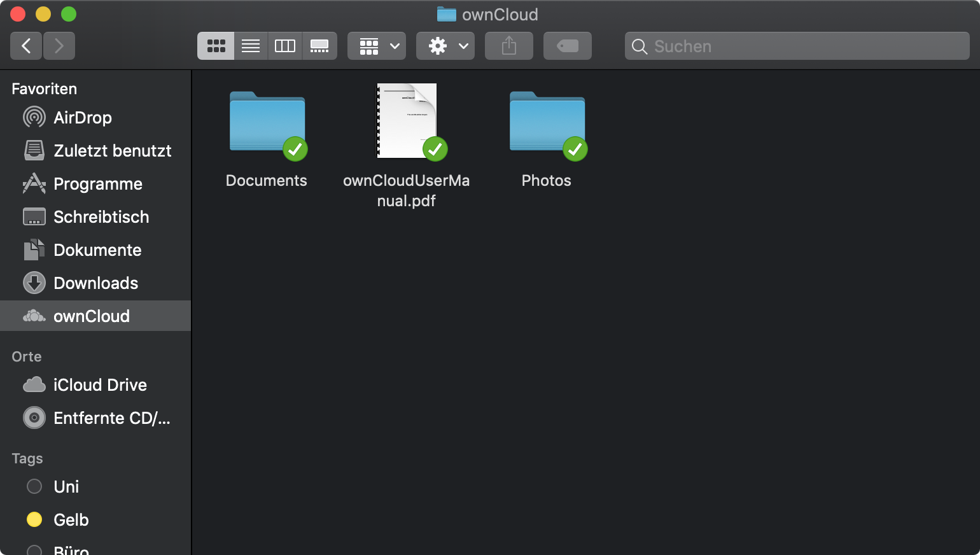Click the Zuletzt benutzt icon in sidebar
This screenshot has height=555, width=980.
[x=34, y=150]
